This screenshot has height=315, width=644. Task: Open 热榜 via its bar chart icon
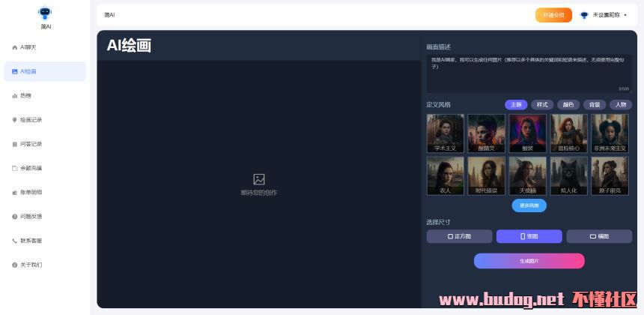[15, 96]
